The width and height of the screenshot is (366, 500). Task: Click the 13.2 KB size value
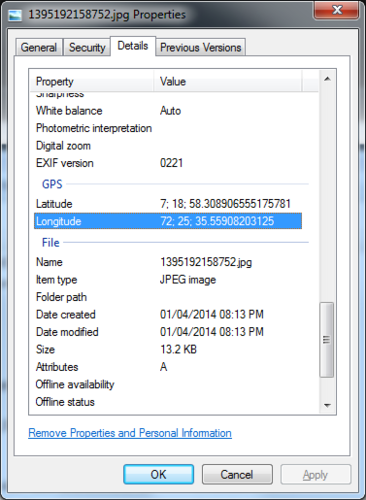point(178,349)
